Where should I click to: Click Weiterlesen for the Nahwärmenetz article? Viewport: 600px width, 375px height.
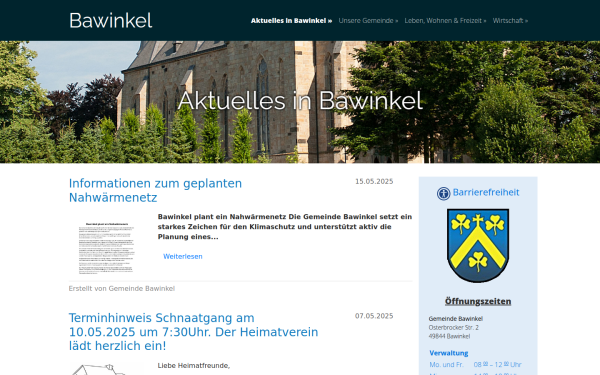tap(183, 256)
